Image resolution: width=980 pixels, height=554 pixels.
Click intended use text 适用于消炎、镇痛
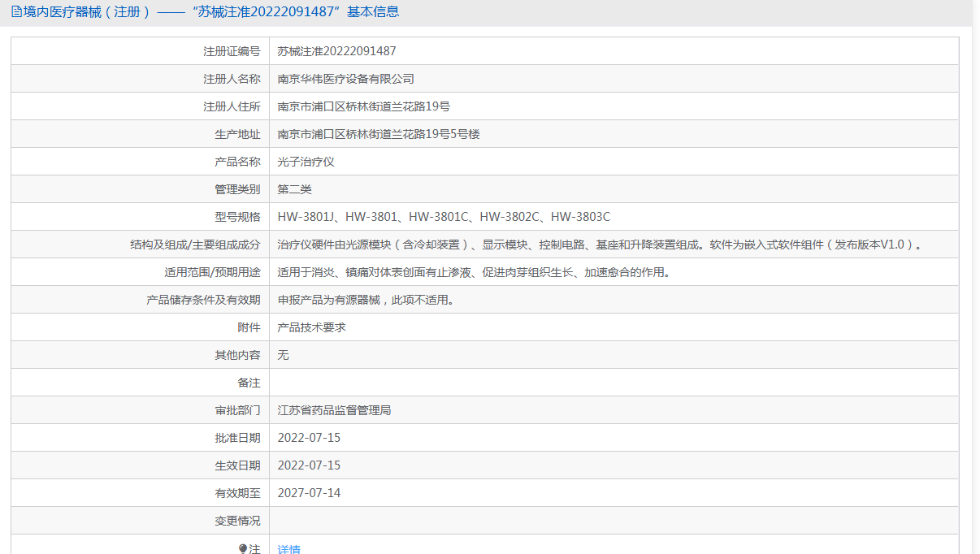tap(475, 272)
